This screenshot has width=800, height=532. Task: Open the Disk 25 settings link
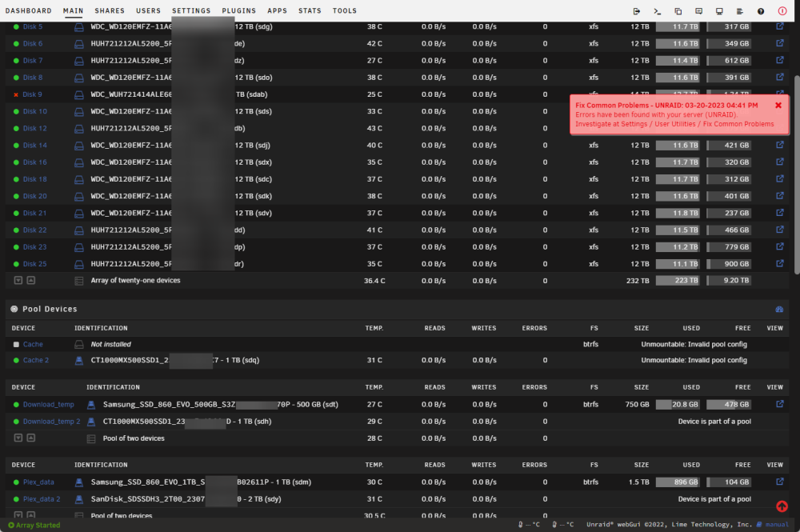tap(34, 264)
